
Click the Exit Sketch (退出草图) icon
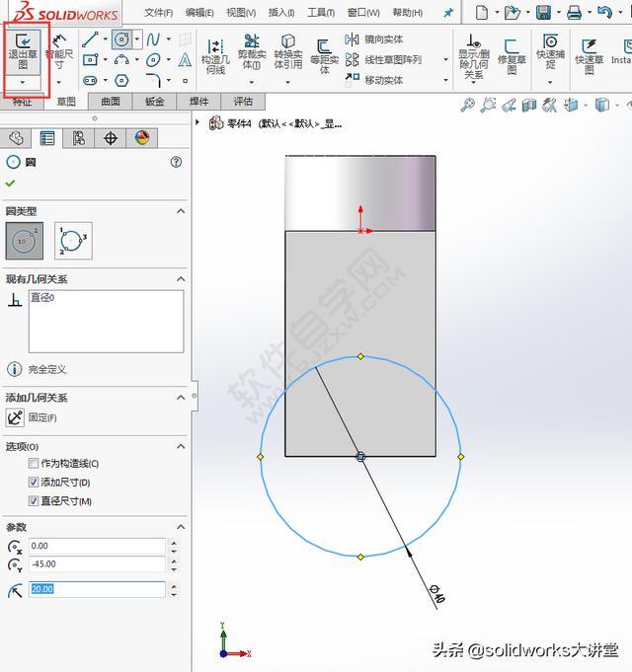point(23,51)
